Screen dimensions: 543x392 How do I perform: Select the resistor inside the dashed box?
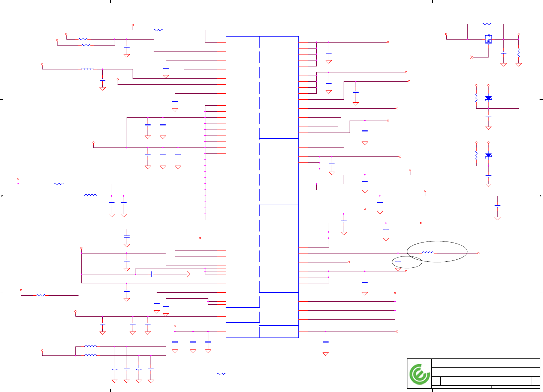(x=59, y=183)
